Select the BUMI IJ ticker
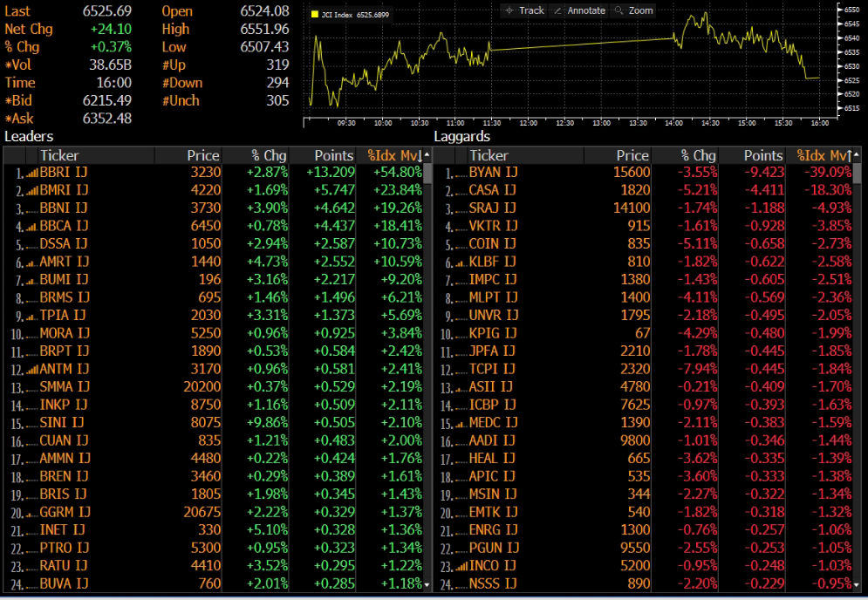 [x=64, y=280]
